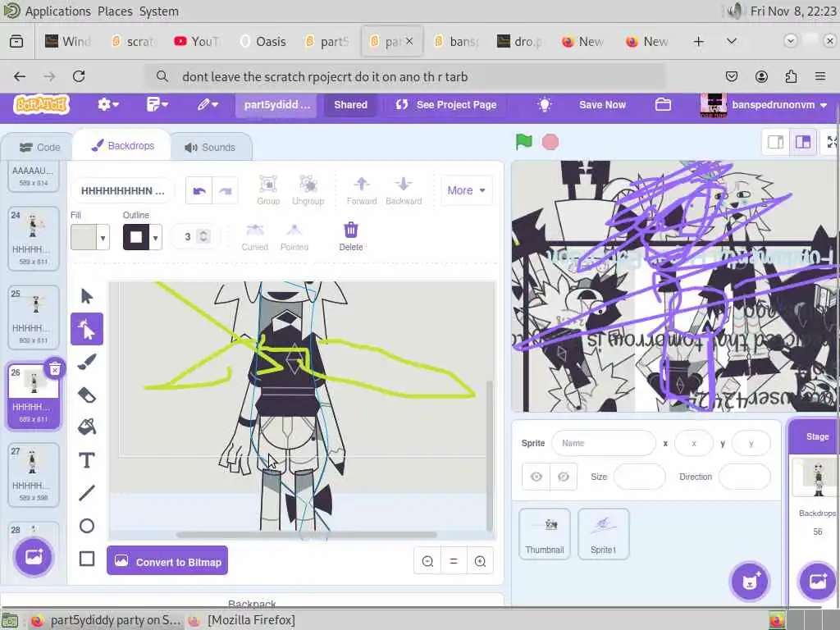
Task: Click the Group icon
Action: (268, 190)
